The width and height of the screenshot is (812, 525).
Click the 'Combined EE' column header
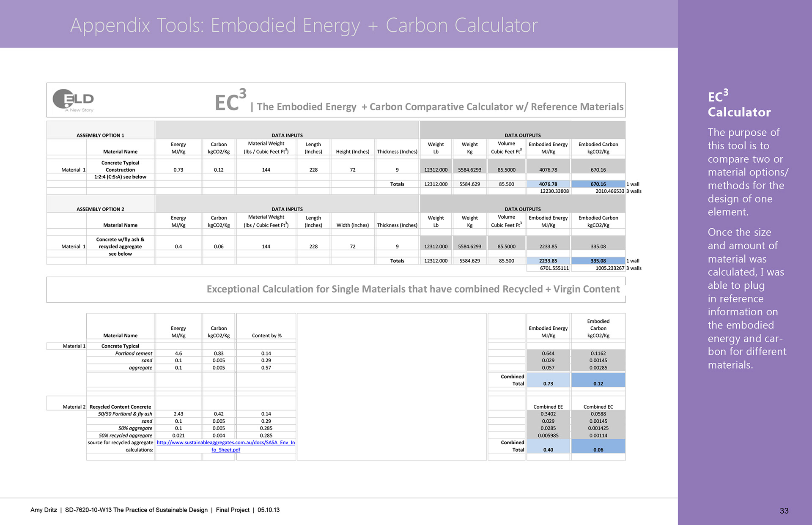548,407
